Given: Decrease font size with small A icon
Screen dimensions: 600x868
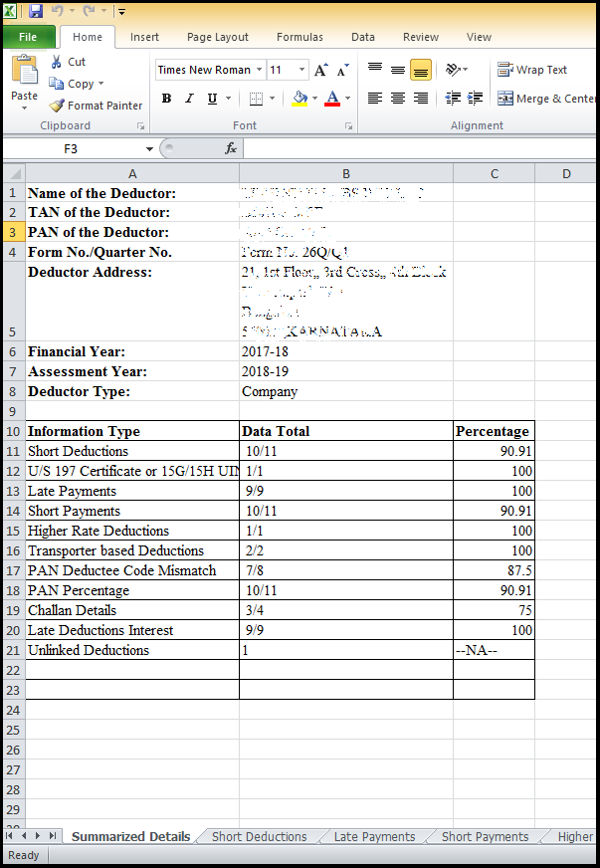Looking at the screenshot, I should pyautogui.click(x=342, y=70).
